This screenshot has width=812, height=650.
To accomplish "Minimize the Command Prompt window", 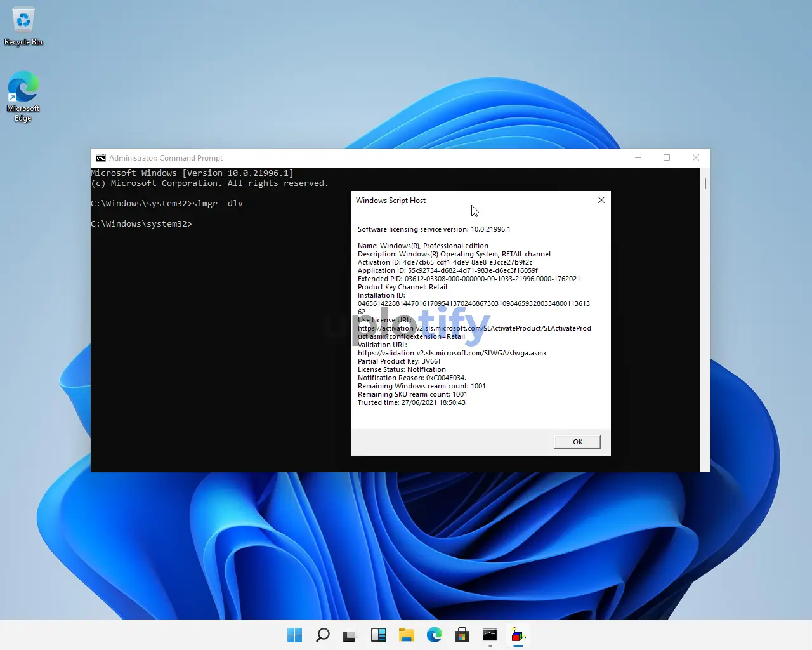I will pyautogui.click(x=638, y=158).
